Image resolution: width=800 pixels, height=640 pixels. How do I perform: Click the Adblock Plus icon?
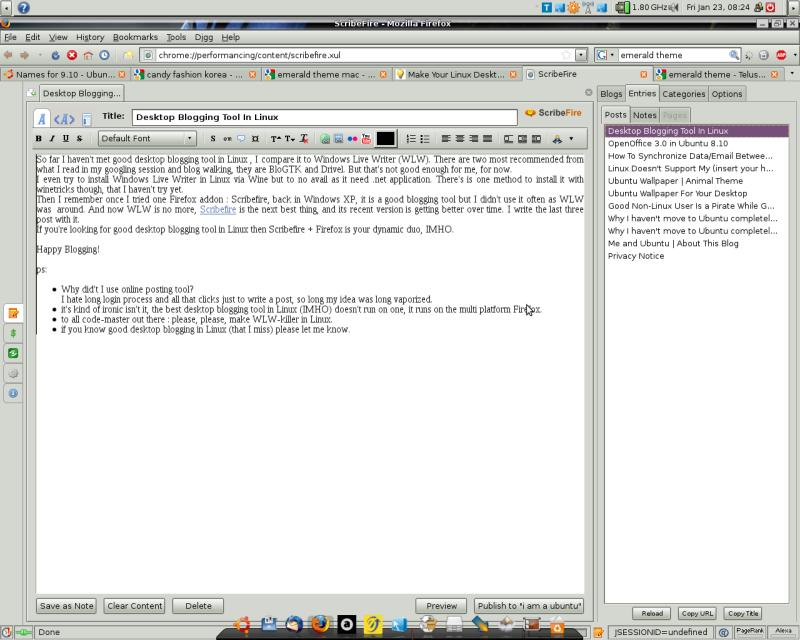[781, 55]
